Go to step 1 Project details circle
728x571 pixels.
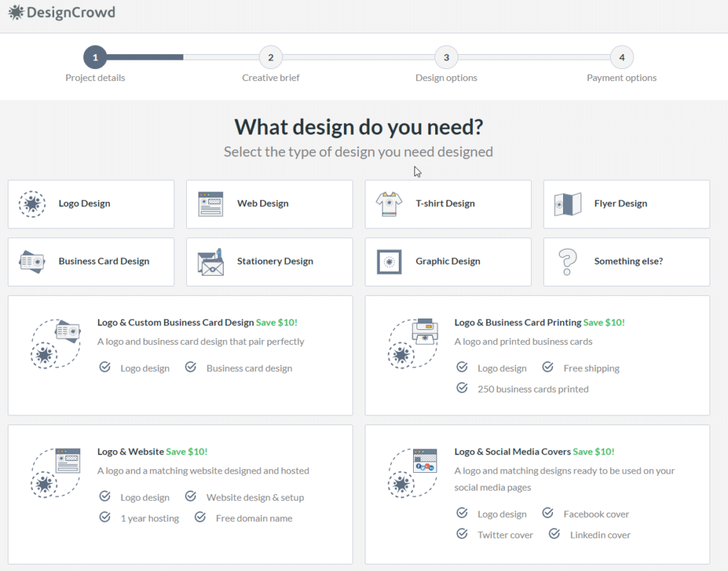[x=95, y=57]
